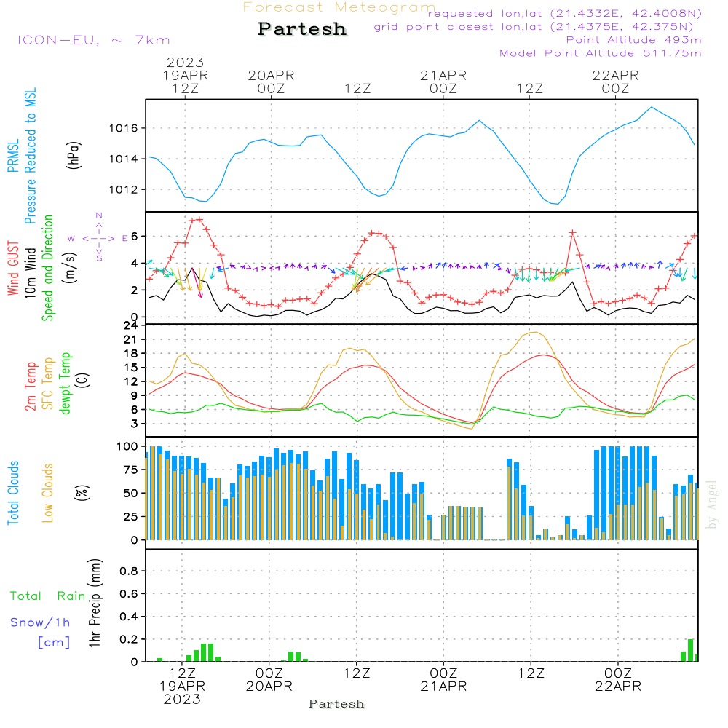Click the bold 'Partesh' title at top
Image resolution: width=728 pixels, height=728 pixels.
click(302, 29)
